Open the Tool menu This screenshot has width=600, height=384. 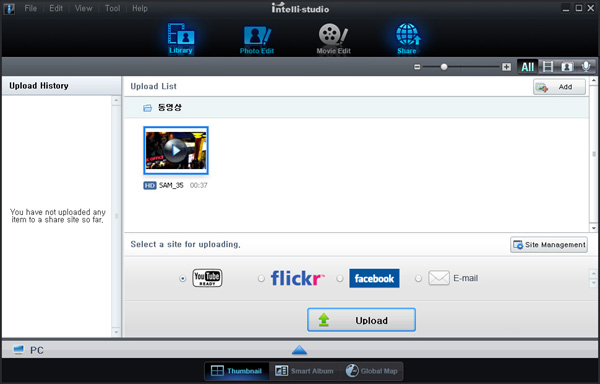[x=112, y=8]
